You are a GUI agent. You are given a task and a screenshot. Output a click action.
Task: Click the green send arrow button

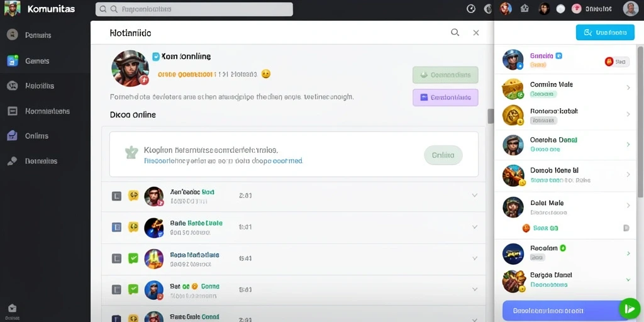629,308
